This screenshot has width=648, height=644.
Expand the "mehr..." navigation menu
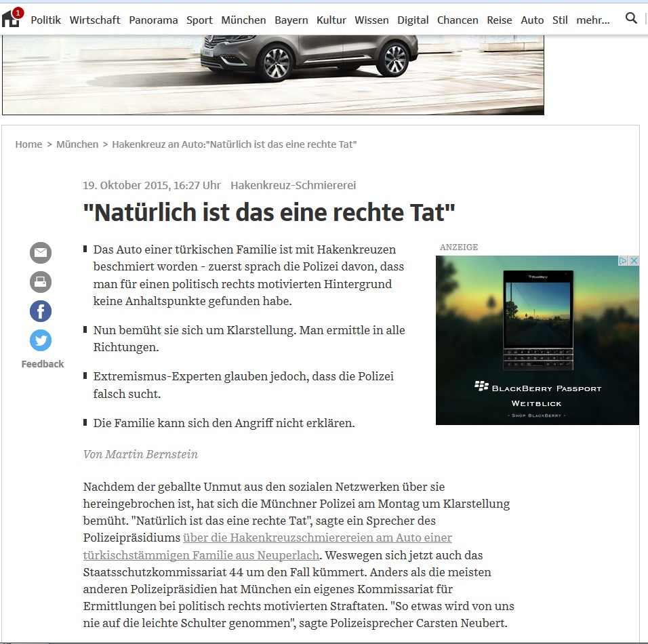tap(592, 20)
